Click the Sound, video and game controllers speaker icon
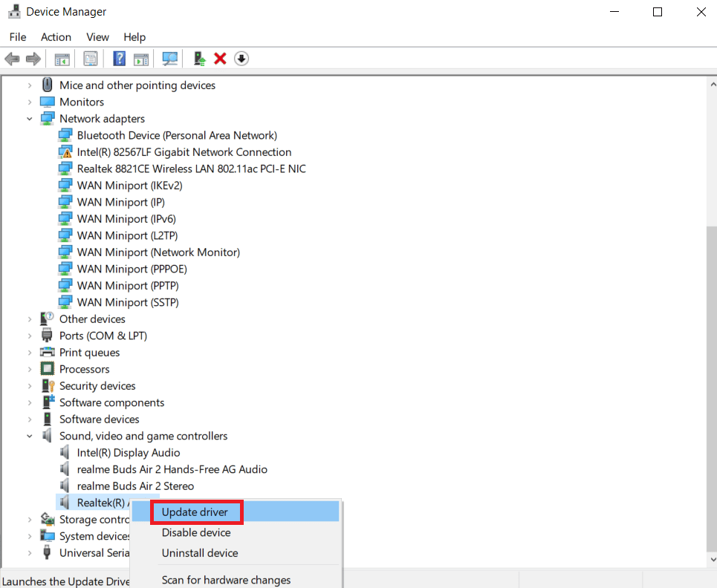This screenshot has width=717, height=588. point(47,435)
